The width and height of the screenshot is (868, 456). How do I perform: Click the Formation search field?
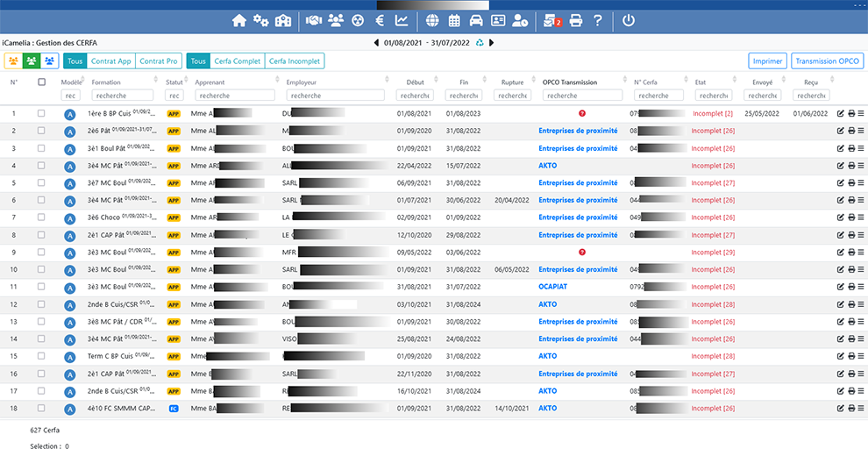[122, 96]
